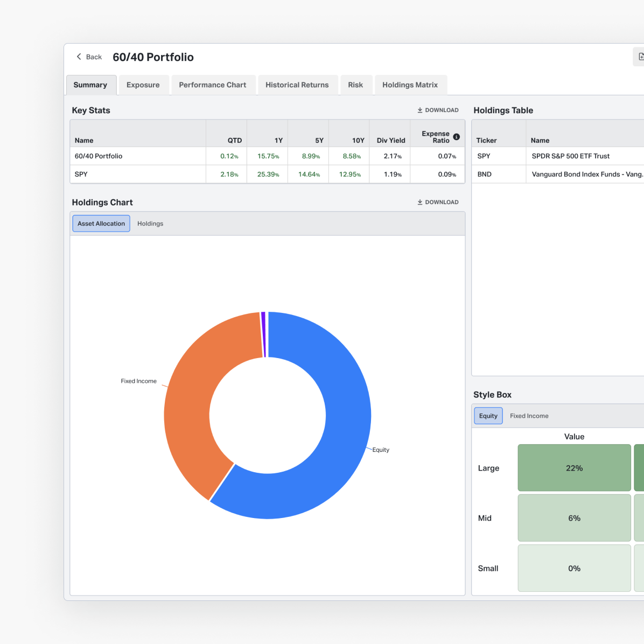644x644 pixels.
Task: Click the Expense Ratio info icon
Action: [457, 137]
